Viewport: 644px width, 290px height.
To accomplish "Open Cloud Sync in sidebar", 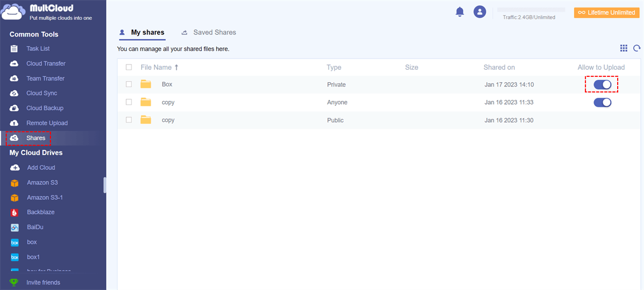I will point(41,93).
